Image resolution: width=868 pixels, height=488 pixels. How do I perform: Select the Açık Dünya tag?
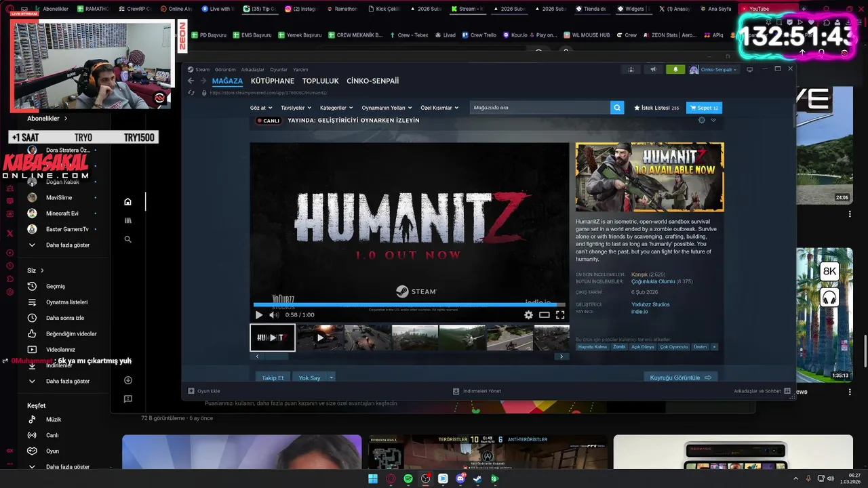[x=643, y=347]
